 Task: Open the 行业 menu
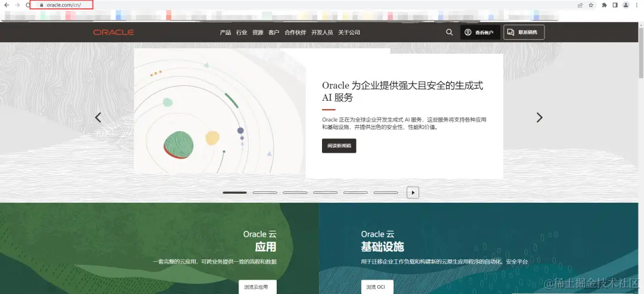coord(241,32)
